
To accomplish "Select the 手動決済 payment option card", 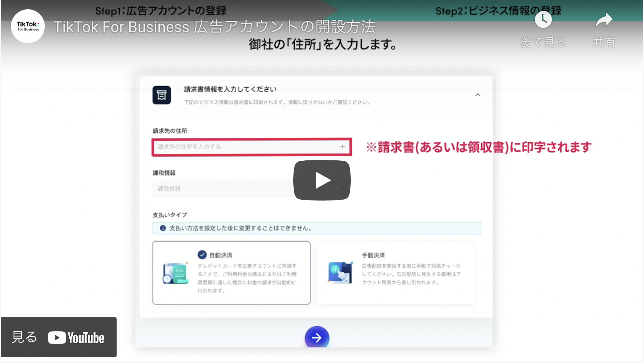I will (396, 272).
